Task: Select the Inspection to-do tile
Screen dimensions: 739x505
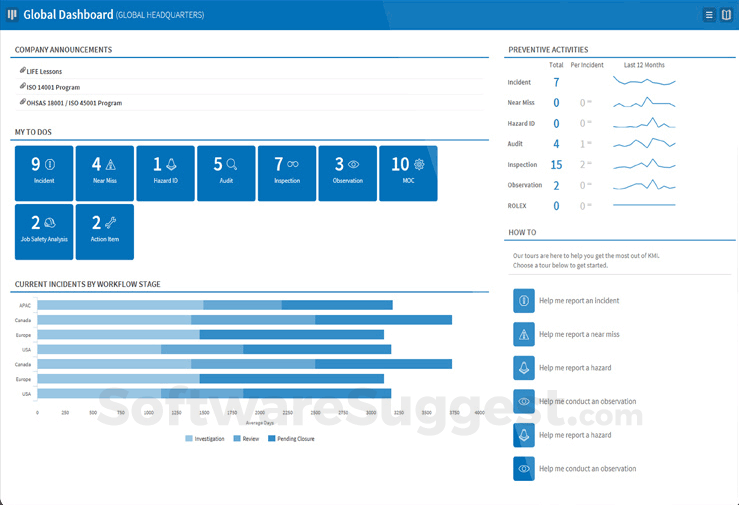Action: [287, 173]
